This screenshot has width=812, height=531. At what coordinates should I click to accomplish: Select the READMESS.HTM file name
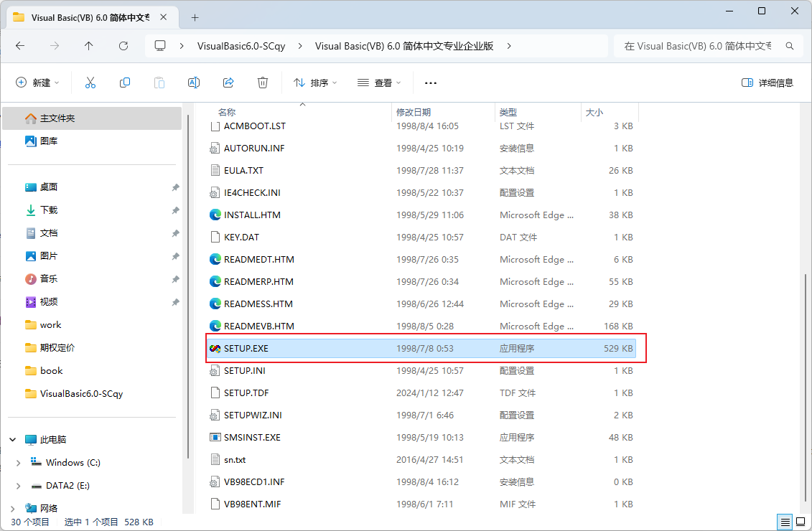point(258,304)
